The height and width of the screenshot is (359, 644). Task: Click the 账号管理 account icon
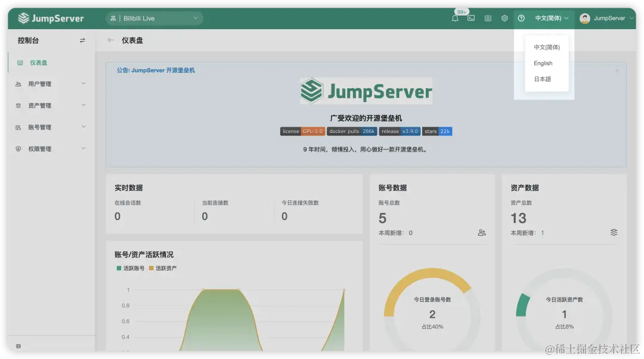coord(18,128)
